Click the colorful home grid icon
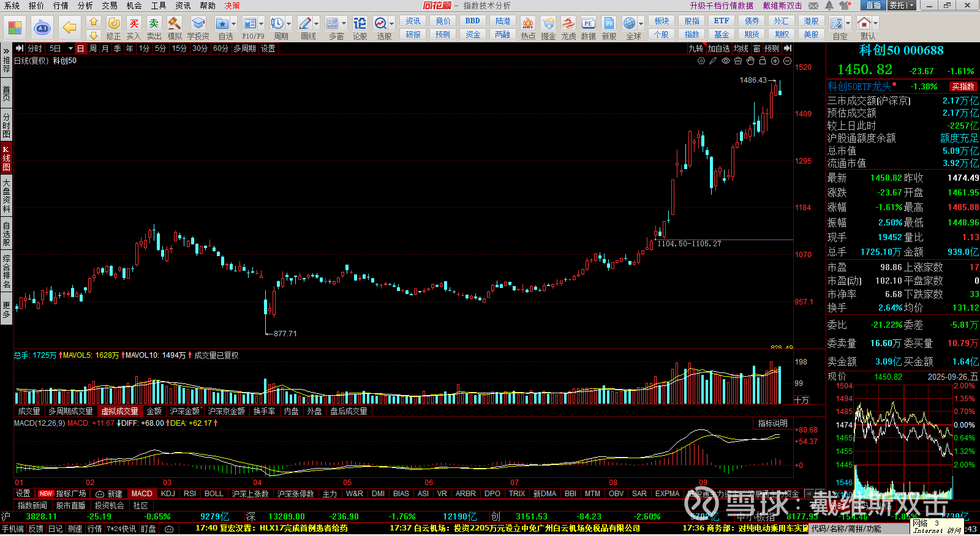 15,28
